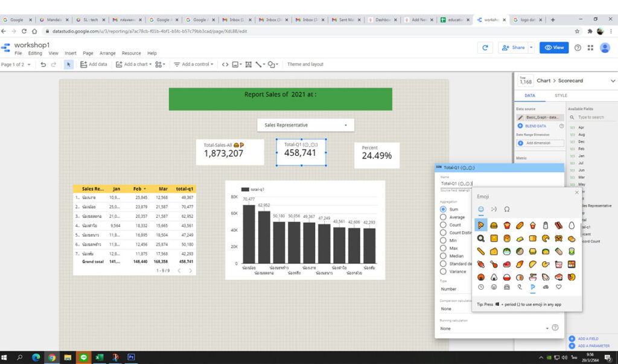This screenshot has height=364, width=618.
Task: Switch to kaomoji tab in Emoji picker
Action: pos(494,209)
